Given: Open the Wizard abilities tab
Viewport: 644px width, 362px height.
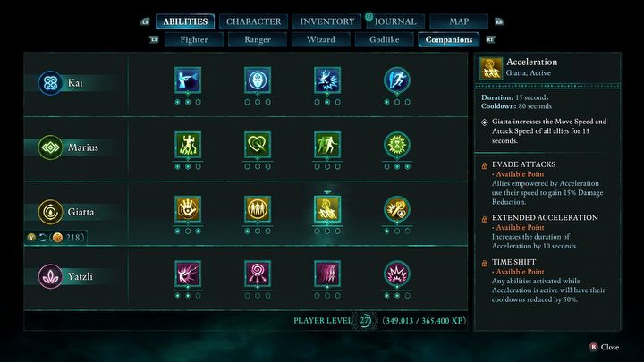Looking at the screenshot, I should click(321, 39).
